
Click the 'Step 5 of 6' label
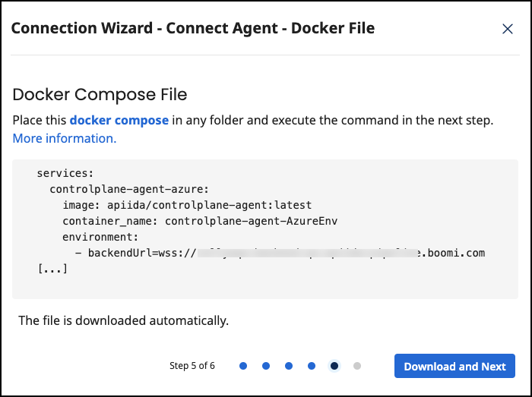pyautogui.click(x=192, y=366)
